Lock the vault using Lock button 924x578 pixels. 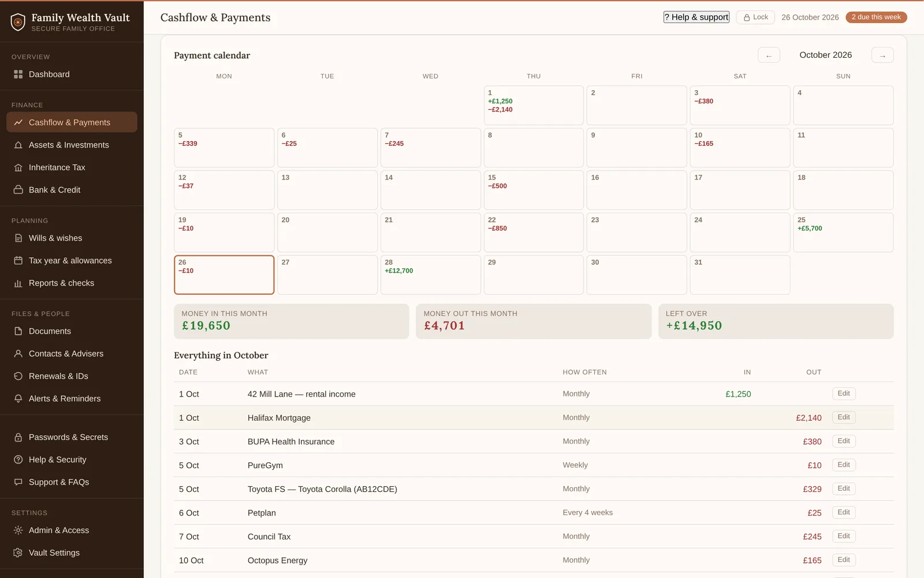[755, 17]
